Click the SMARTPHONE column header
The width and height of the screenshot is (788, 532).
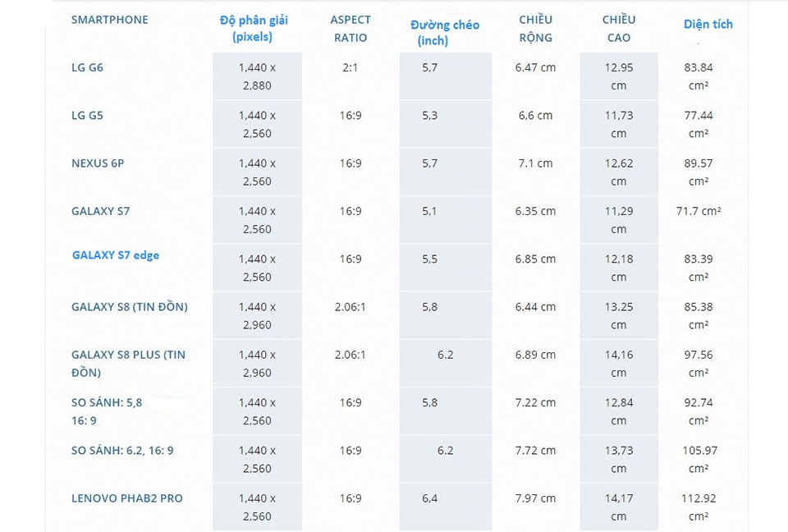click(x=110, y=19)
